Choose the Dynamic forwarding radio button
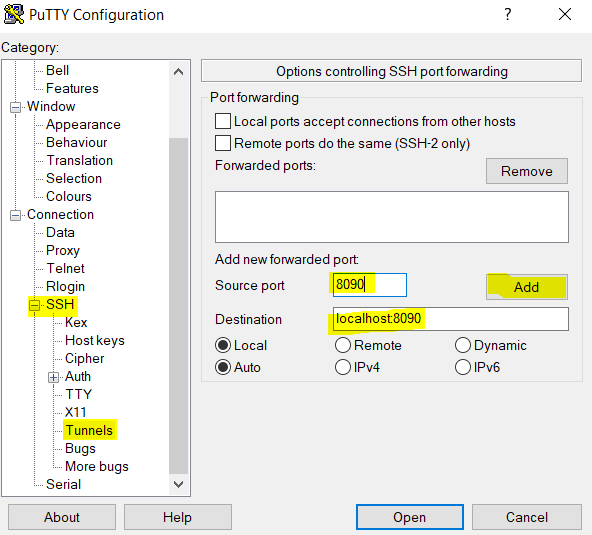The height and width of the screenshot is (535, 592). point(463,345)
